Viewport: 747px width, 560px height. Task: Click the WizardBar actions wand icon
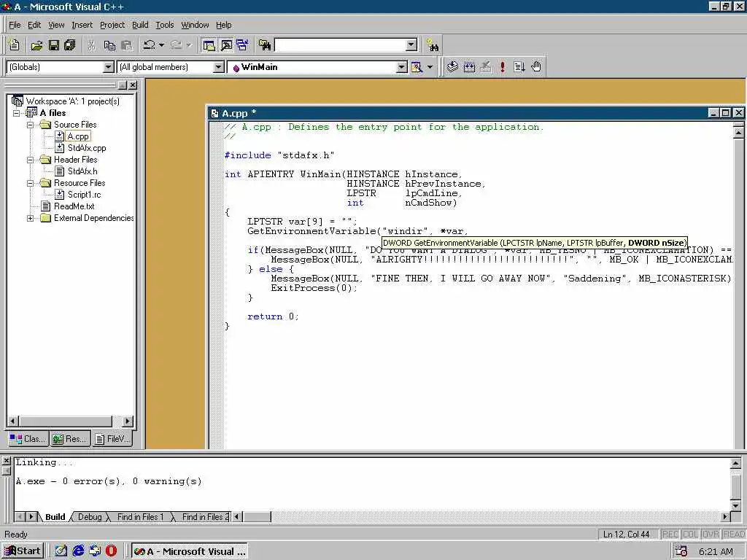417,67
